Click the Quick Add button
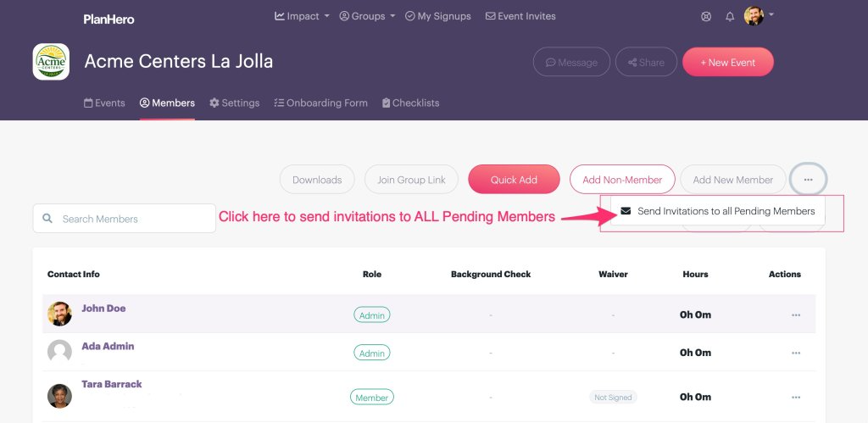 point(514,180)
